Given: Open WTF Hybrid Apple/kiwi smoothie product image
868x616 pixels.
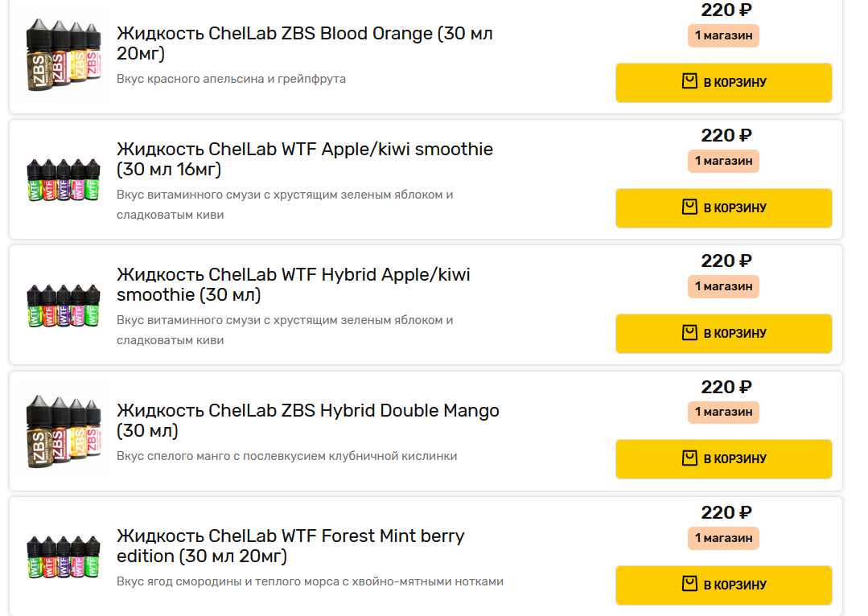Looking at the screenshot, I should click(x=62, y=306).
